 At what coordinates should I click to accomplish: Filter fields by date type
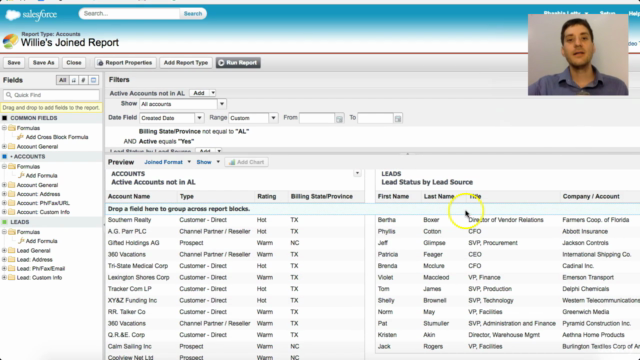tap(93, 80)
